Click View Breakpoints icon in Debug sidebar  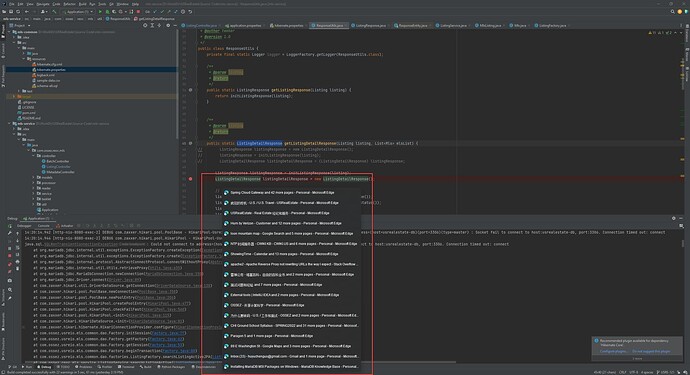[x=10, y=264]
